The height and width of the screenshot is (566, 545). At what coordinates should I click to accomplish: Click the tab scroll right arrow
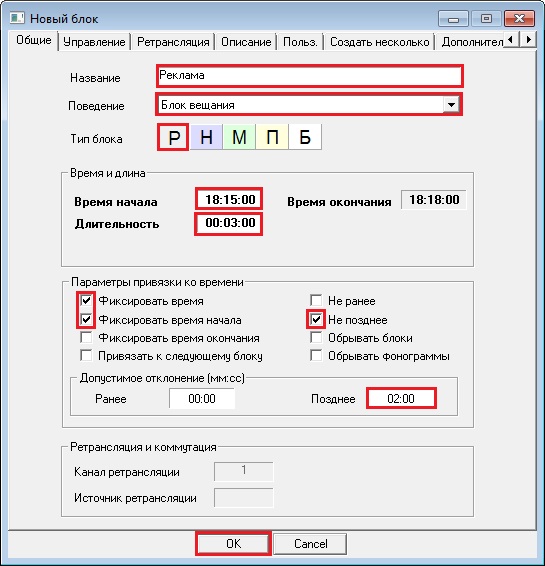528,39
